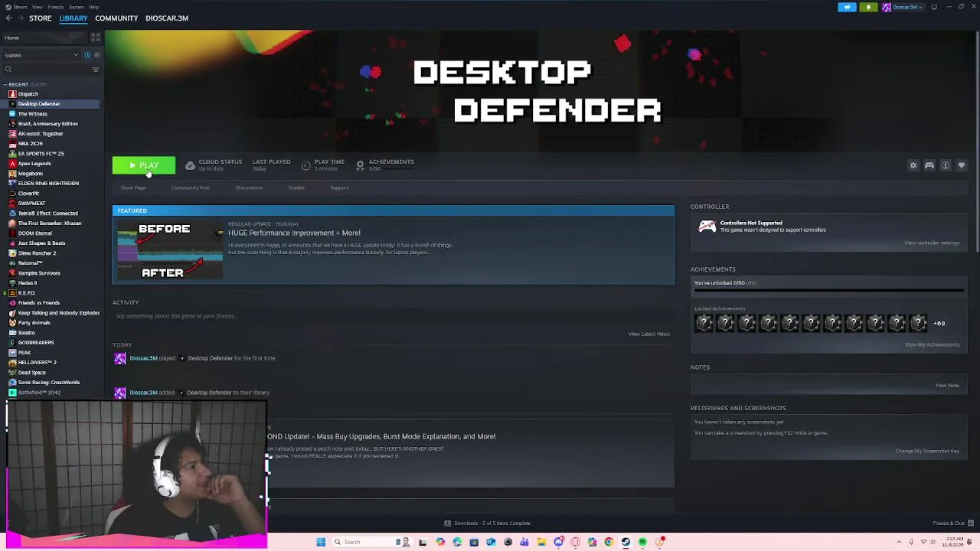Switch library to grid collections view

96,37
